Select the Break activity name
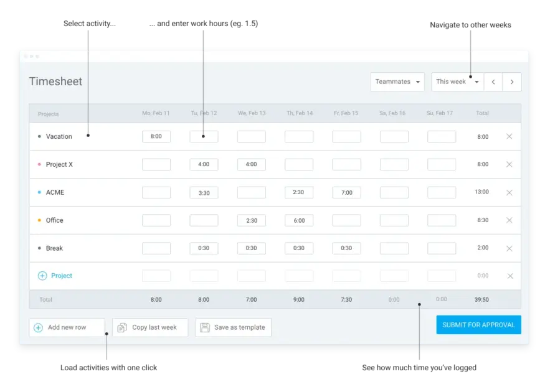The width and height of the screenshot is (545, 392). tap(54, 248)
